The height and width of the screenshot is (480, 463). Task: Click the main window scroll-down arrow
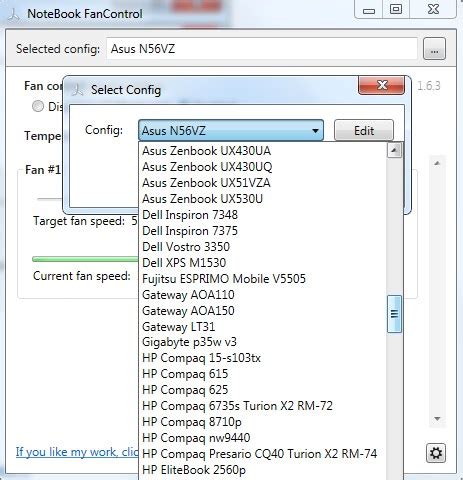(x=437, y=419)
